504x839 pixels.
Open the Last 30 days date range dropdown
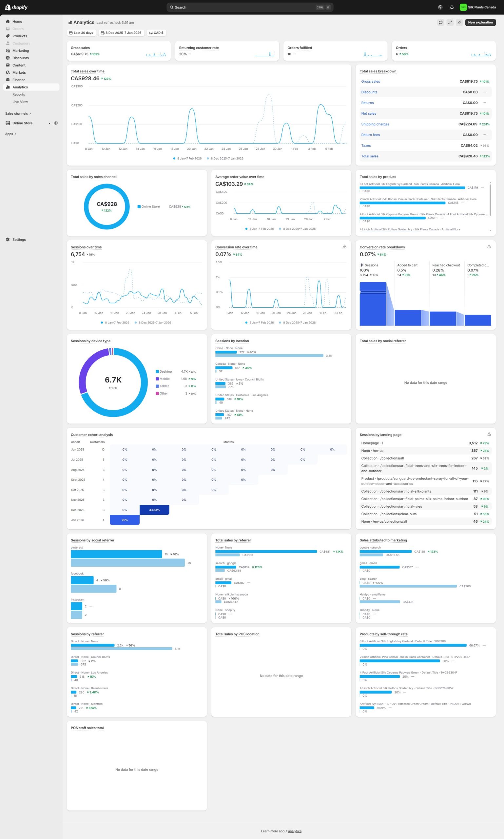pyautogui.click(x=81, y=33)
